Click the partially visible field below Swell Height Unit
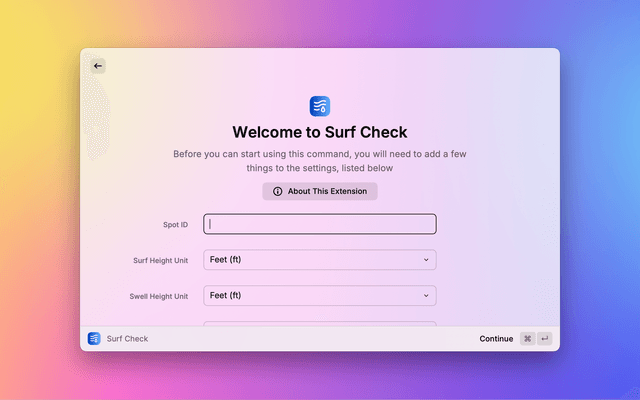The height and width of the screenshot is (400, 640). click(x=320, y=323)
